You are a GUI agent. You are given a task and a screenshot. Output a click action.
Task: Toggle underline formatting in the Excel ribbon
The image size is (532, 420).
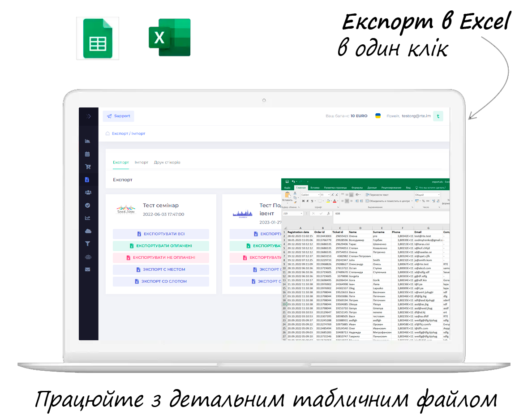point(312,201)
